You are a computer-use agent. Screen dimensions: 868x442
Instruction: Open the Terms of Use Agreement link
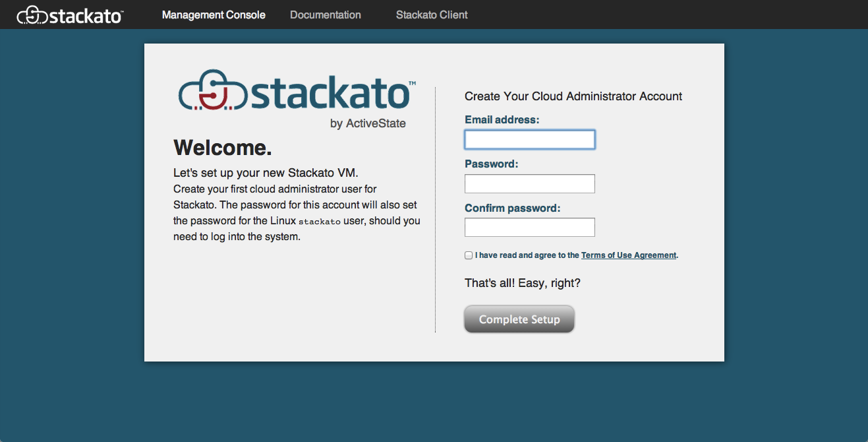click(x=628, y=255)
